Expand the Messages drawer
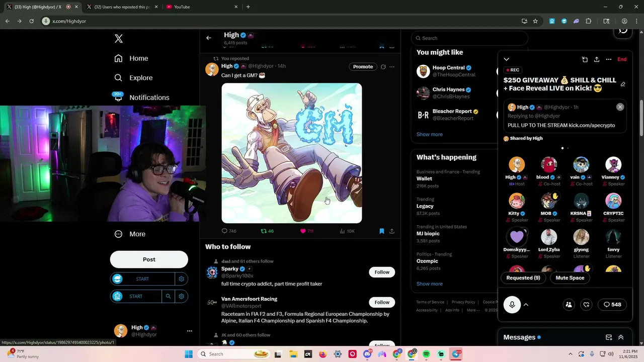 [x=621, y=337]
